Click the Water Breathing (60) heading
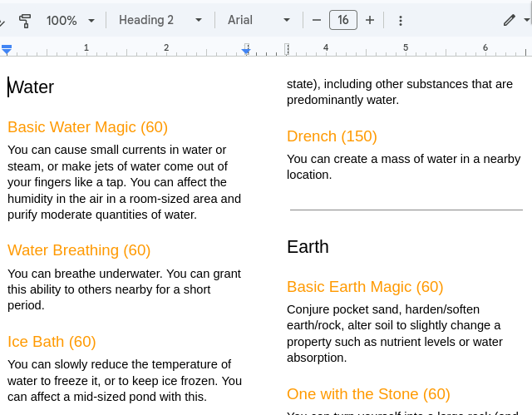Image resolution: width=532 pixels, height=415 pixels. click(x=79, y=250)
